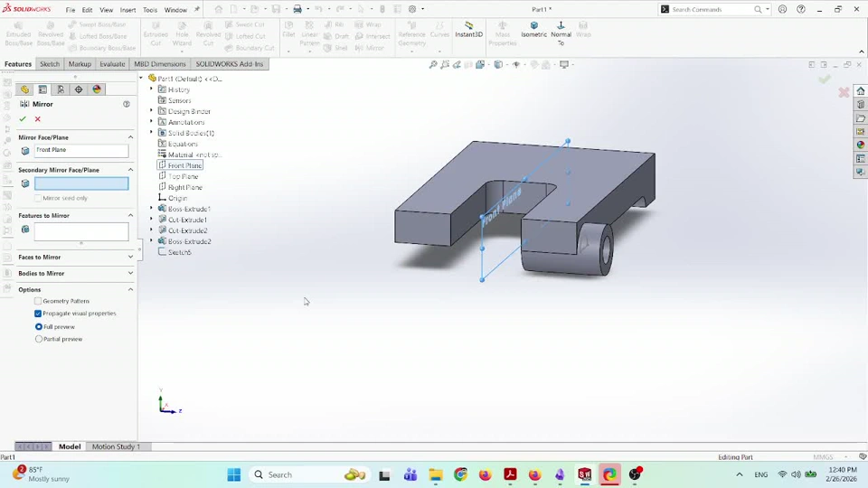Click the Search Commands field

coord(712,9)
